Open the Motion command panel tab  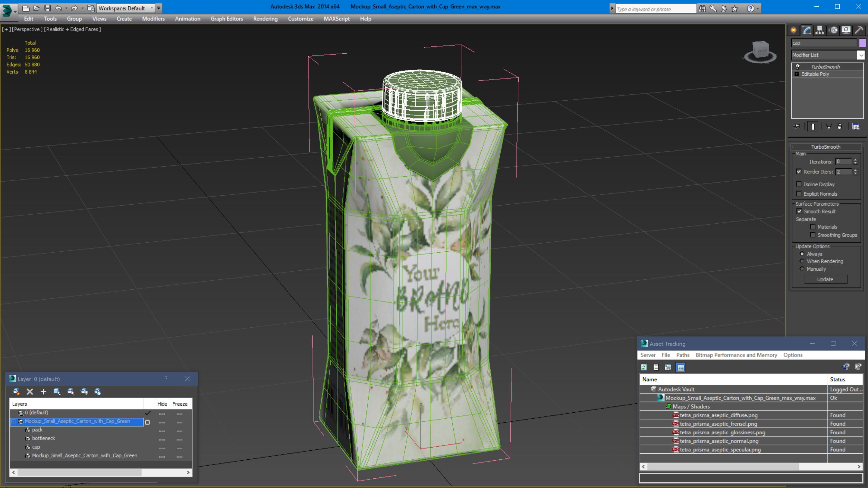point(833,30)
